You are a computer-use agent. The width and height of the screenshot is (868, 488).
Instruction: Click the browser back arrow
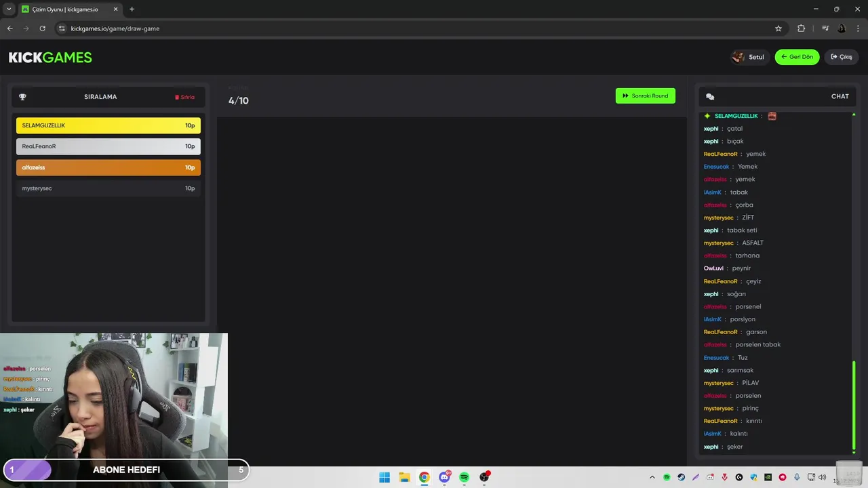(x=9, y=28)
